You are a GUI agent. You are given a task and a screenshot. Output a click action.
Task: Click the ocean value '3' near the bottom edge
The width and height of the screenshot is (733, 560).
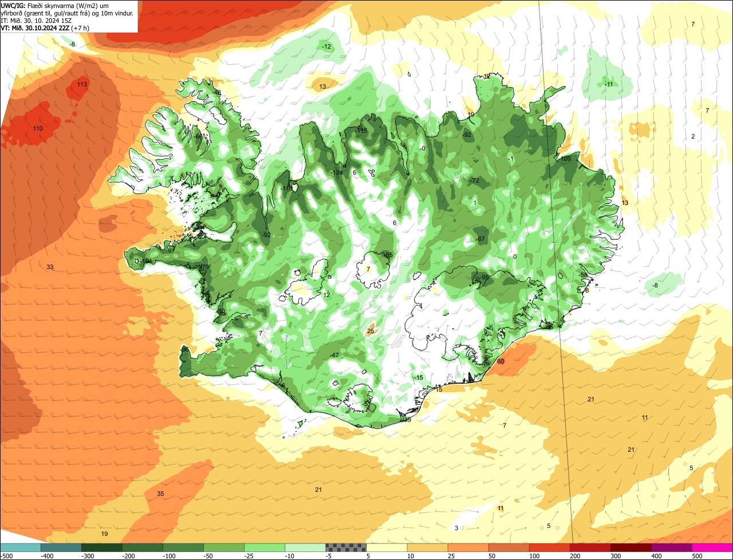456,529
